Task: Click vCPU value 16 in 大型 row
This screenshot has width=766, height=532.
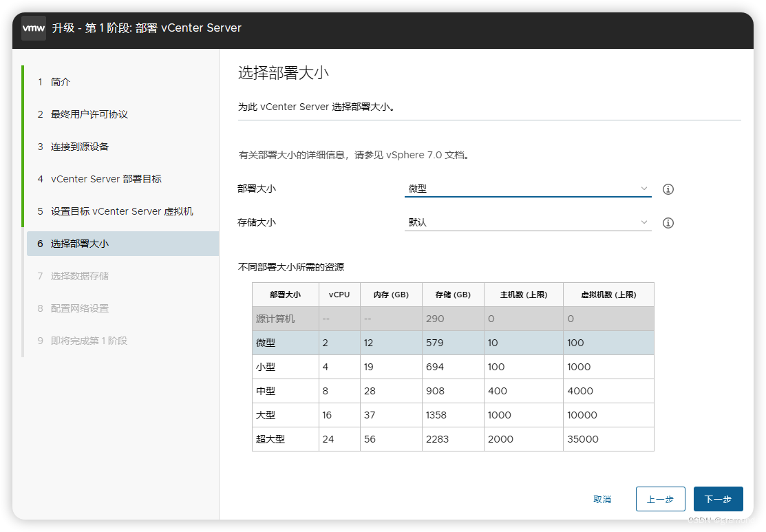Action: 327,415
